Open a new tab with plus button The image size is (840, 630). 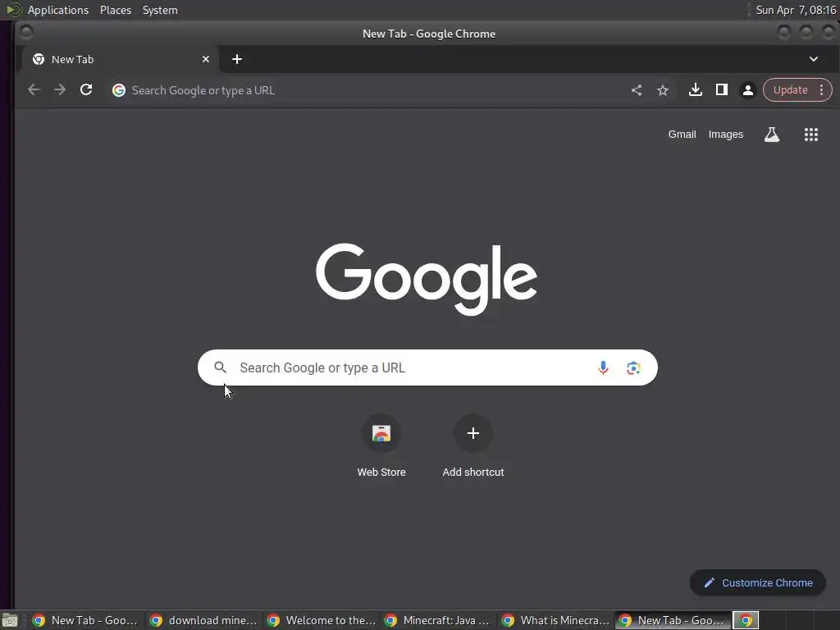237,59
